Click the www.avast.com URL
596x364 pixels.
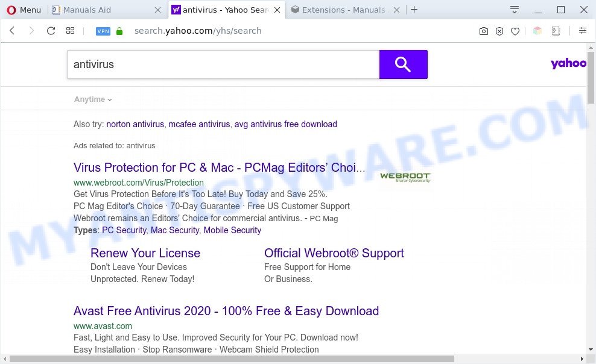103,326
